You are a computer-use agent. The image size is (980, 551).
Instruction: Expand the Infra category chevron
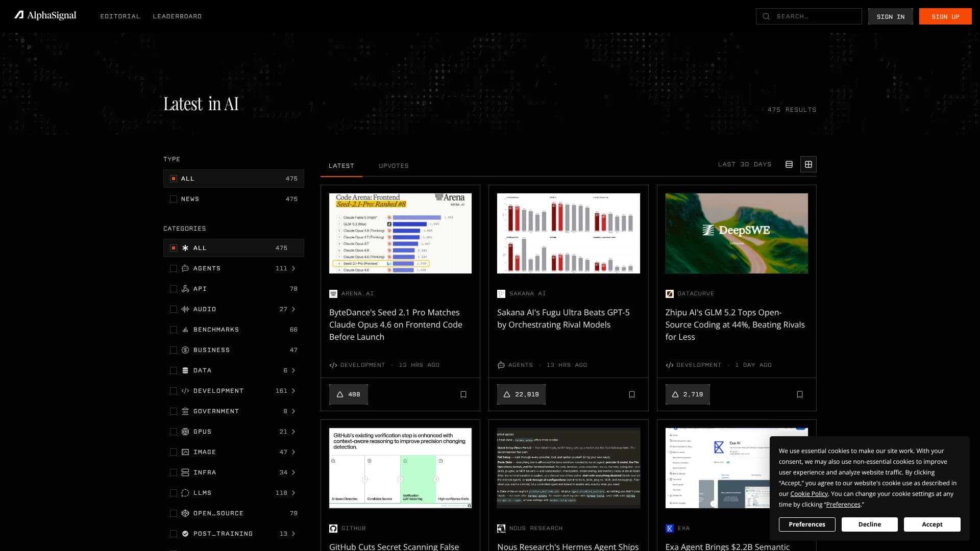(x=293, y=472)
